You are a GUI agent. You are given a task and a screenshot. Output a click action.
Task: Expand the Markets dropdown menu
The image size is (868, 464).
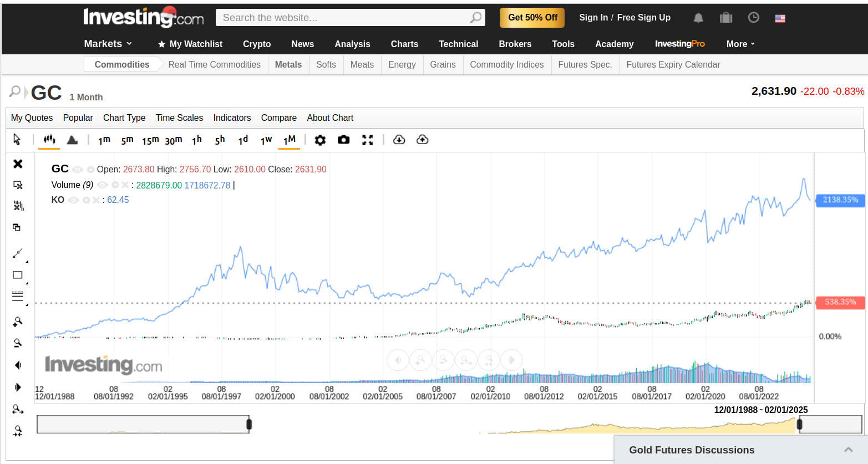(108, 44)
